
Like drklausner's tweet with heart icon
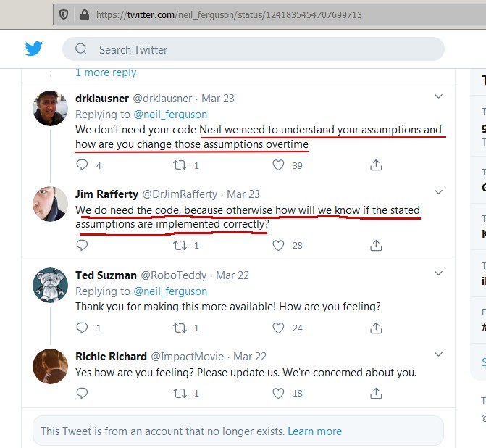click(x=278, y=165)
